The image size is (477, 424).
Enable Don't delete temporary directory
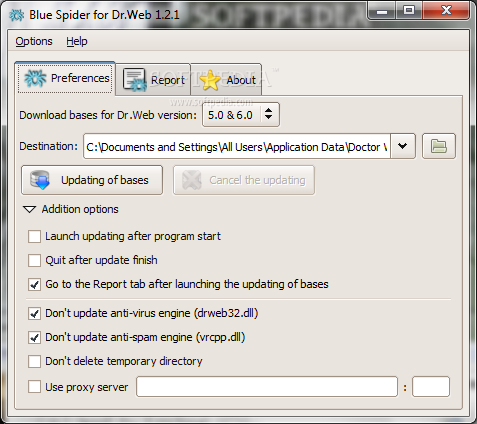35,361
